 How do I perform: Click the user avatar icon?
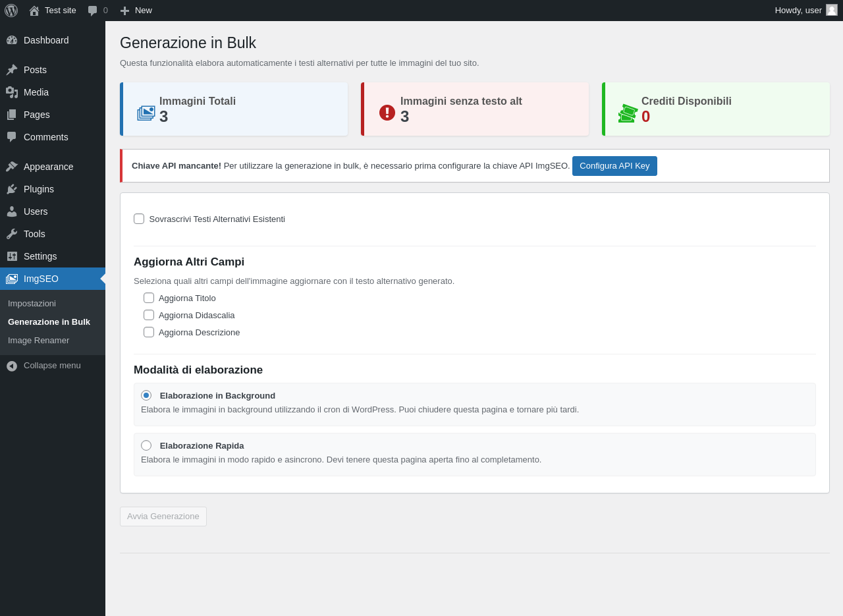tap(832, 10)
